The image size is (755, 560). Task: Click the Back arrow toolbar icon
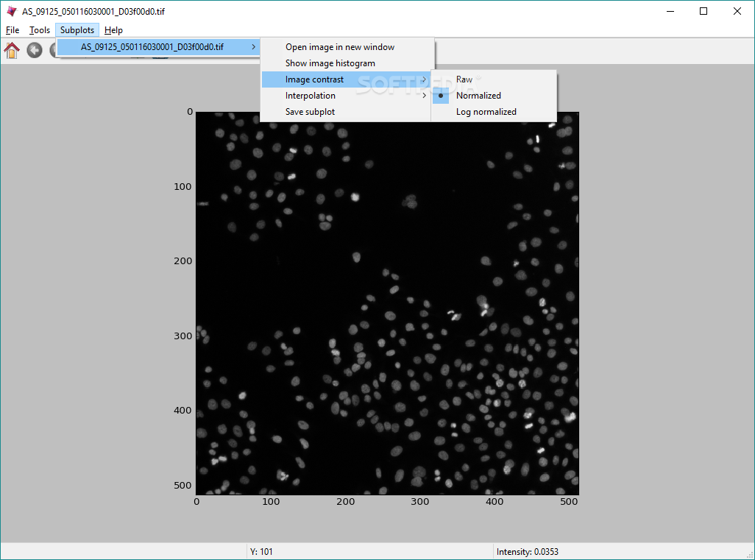point(34,50)
